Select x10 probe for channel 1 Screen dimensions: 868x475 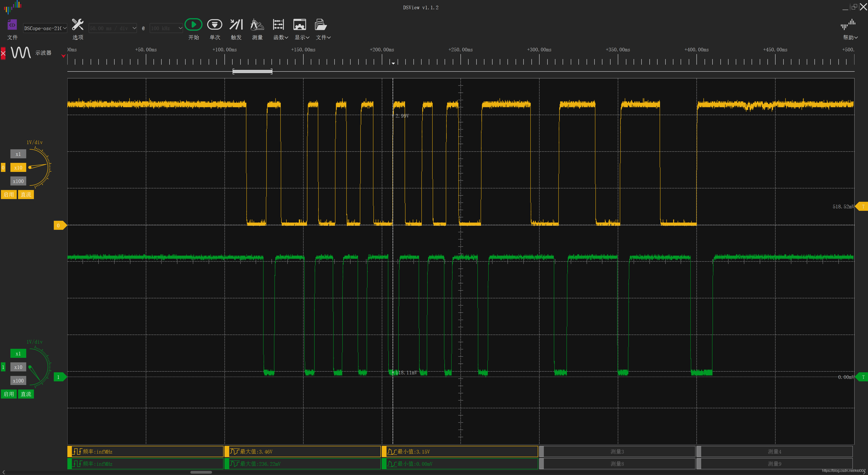tap(18, 367)
